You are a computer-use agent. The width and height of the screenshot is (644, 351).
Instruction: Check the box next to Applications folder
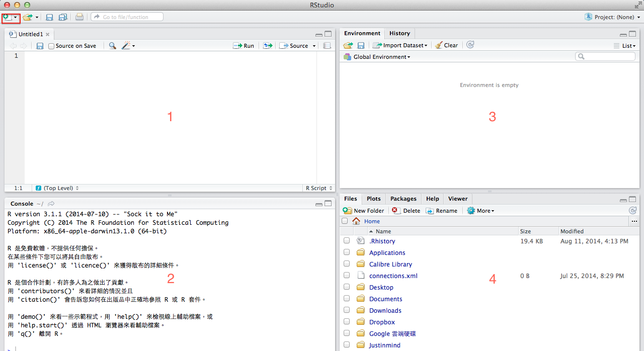[x=347, y=252]
